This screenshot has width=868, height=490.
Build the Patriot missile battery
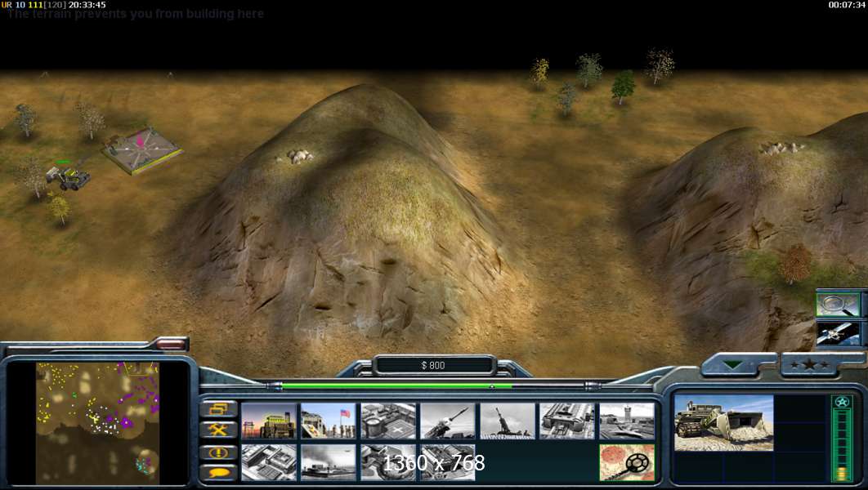tap(448, 421)
